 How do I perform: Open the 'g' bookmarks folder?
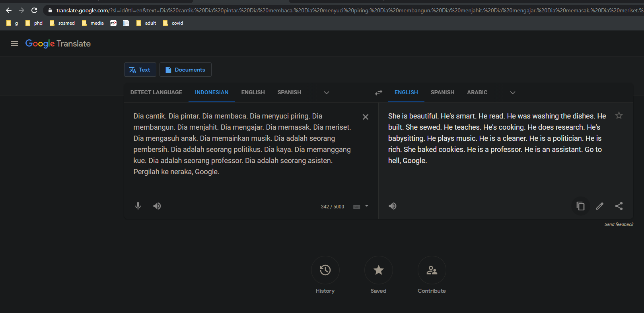pyautogui.click(x=12, y=23)
